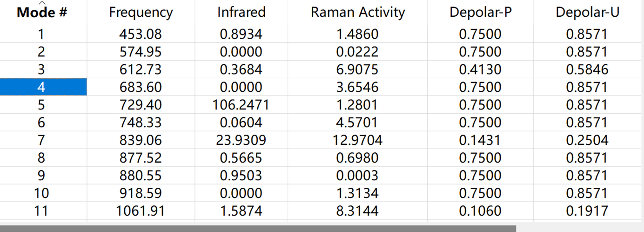
Task: Select mode number 1 row
Action: (x=43, y=34)
